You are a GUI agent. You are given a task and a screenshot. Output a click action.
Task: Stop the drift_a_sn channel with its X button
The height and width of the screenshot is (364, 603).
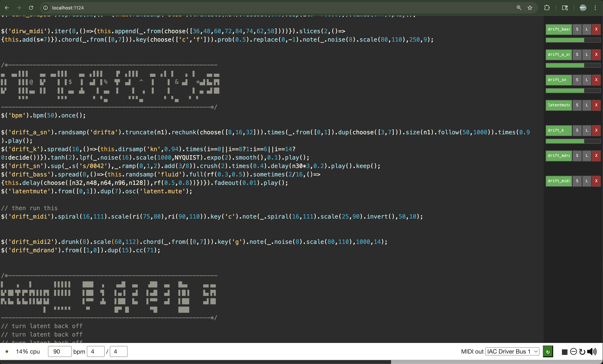click(596, 55)
